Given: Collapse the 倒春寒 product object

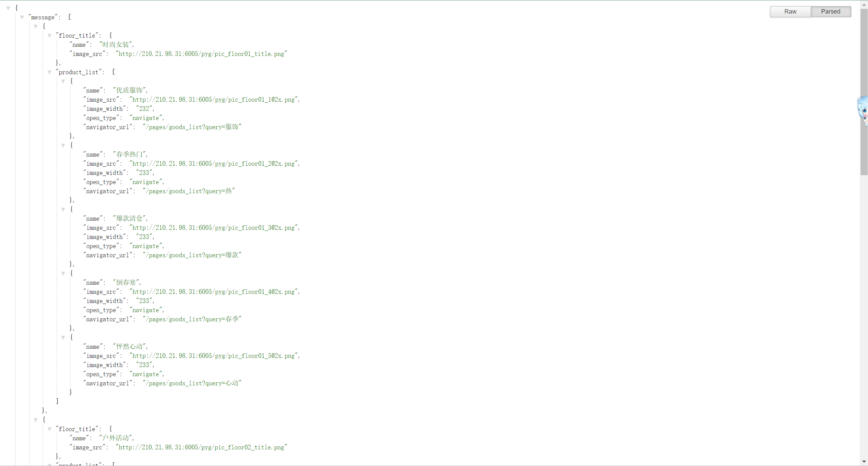Looking at the screenshot, I should point(63,273).
